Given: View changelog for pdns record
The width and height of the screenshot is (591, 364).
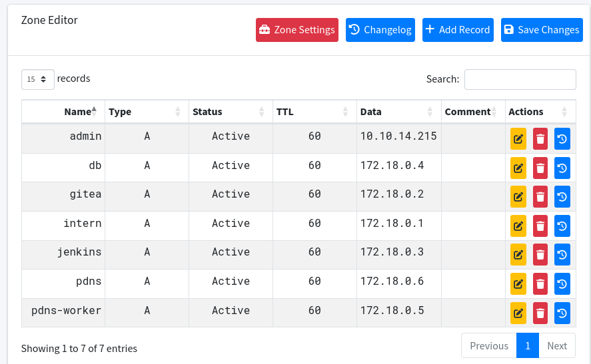Looking at the screenshot, I should tap(562, 284).
